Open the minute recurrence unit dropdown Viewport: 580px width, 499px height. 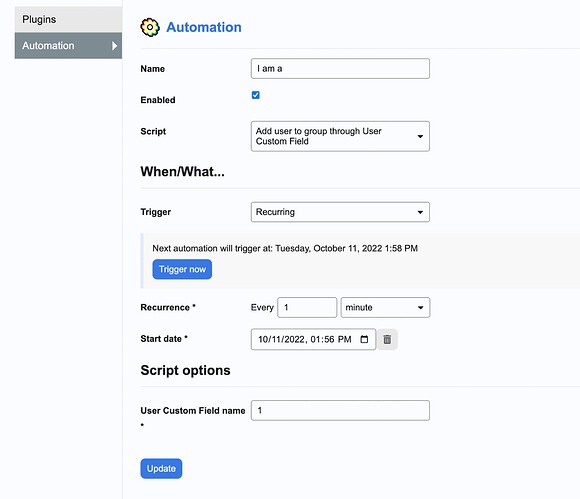point(385,307)
